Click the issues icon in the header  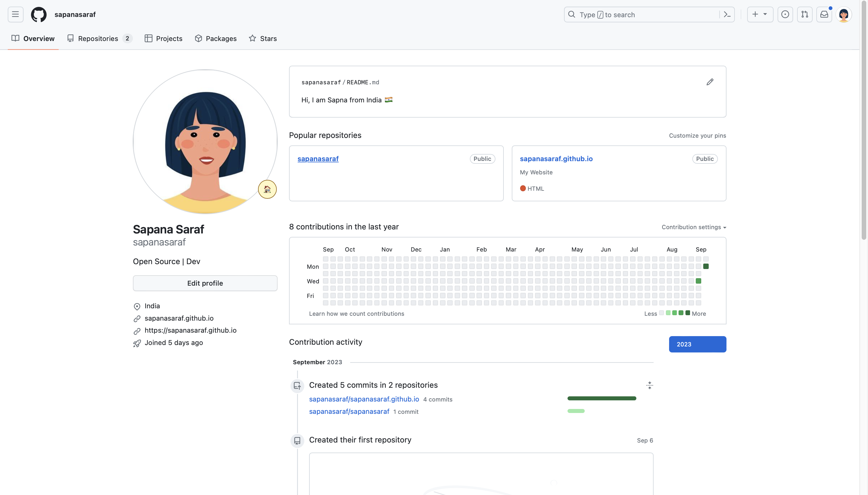785,14
